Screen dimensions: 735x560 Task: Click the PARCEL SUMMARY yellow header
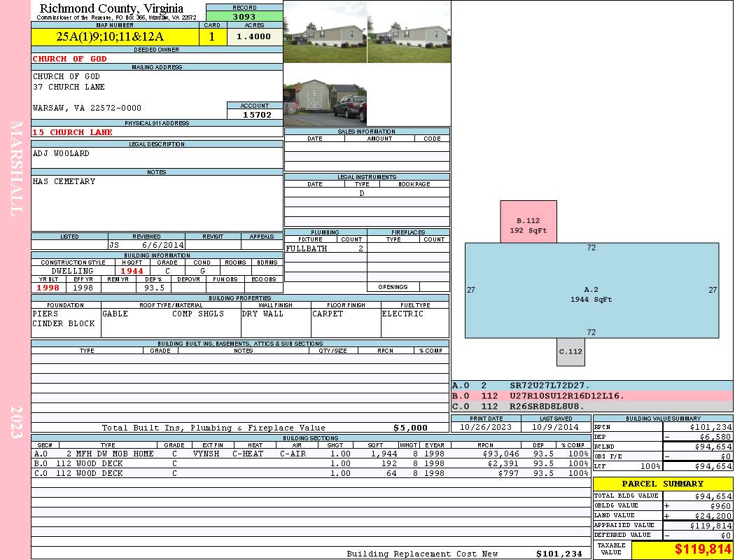[x=663, y=484]
